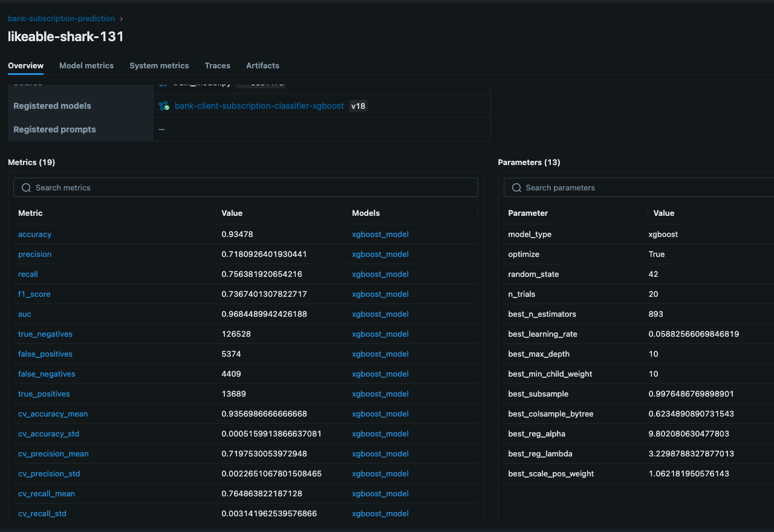Open the bank-client-subscription-classifier-xgboost model link
This screenshot has width=774, height=532.
pyautogui.click(x=259, y=106)
